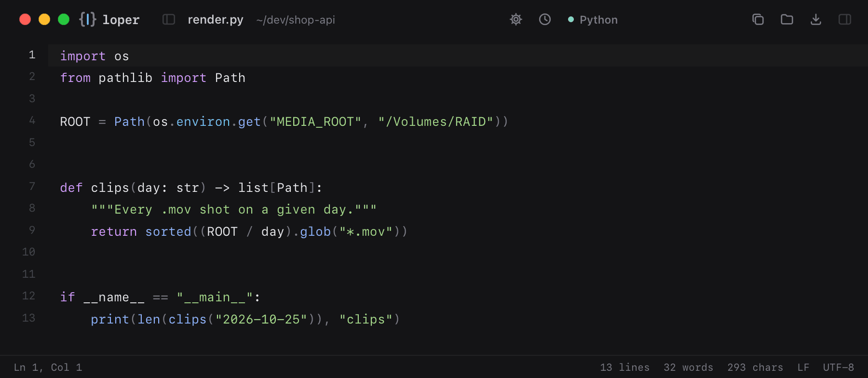Open a file with the folder icon

(787, 19)
